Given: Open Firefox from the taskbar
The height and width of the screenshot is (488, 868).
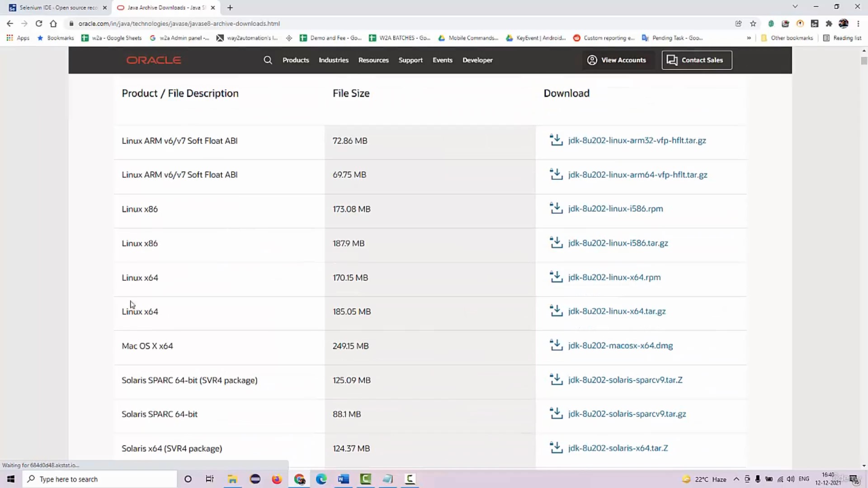Looking at the screenshot, I should coord(277,479).
